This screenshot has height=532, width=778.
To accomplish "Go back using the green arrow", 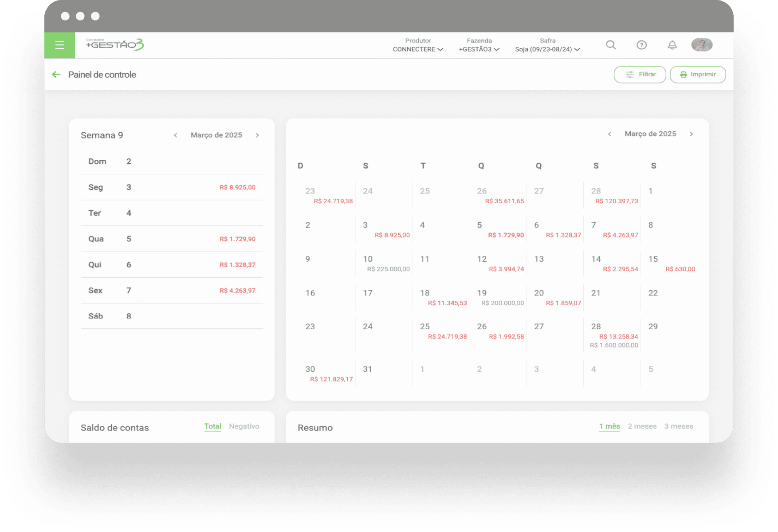I will (x=56, y=75).
